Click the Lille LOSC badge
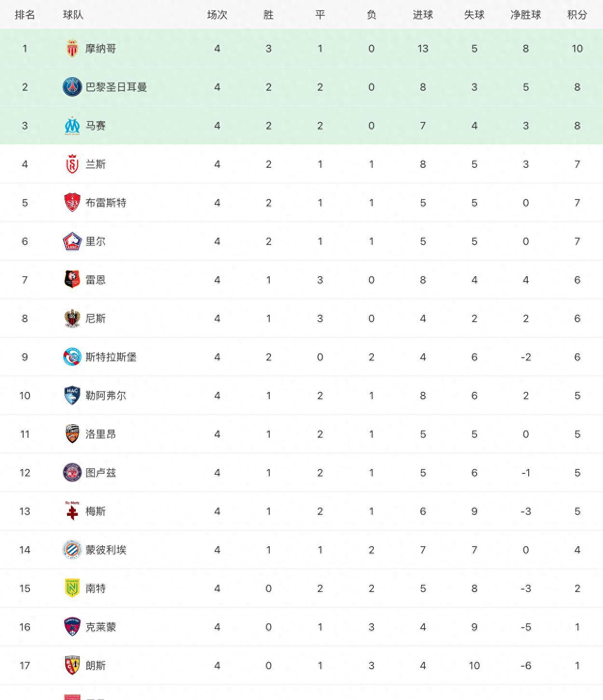Screen dimensions: 603x700 pyautogui.click(x=72, y=241)
